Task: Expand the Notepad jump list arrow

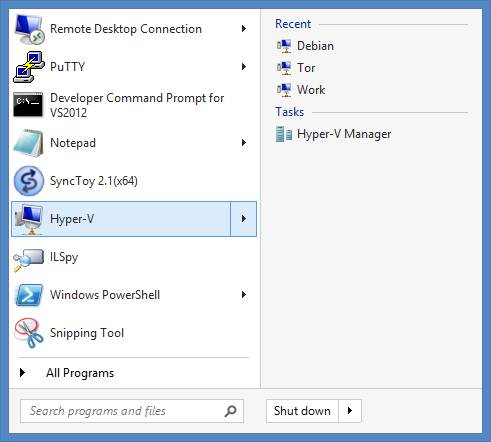Action: pyautogui.click(x=244, y=143)
